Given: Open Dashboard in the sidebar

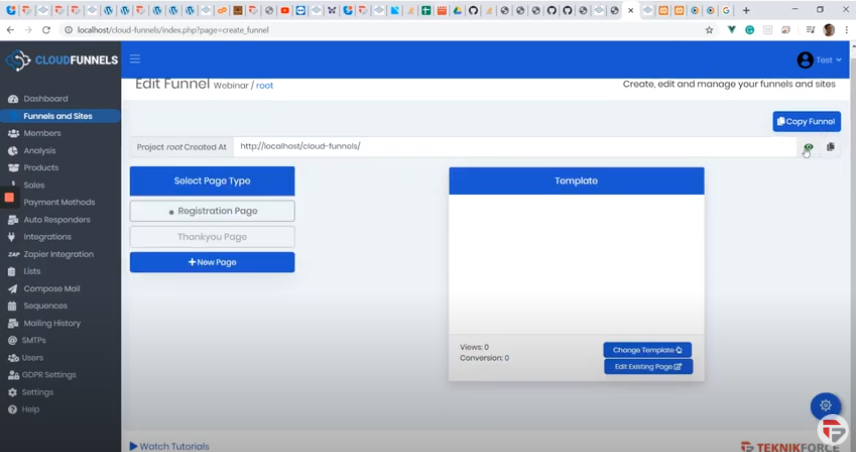Looking at the screenshot, I should [45, 99].
